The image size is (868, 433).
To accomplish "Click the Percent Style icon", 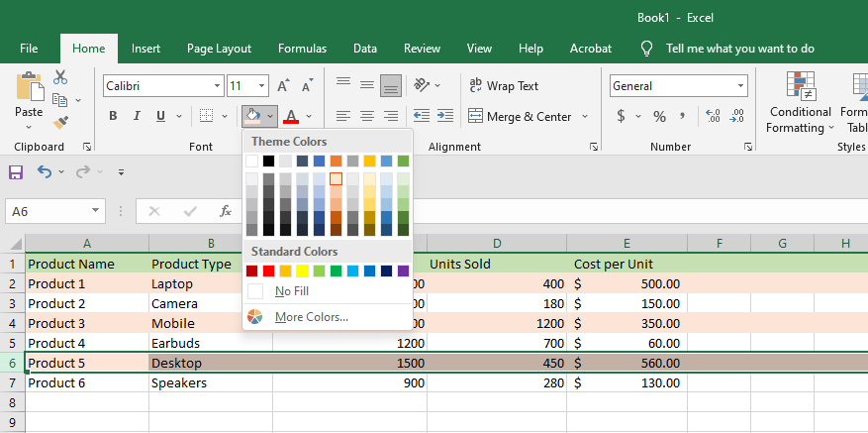I will [x=658, y=116].
